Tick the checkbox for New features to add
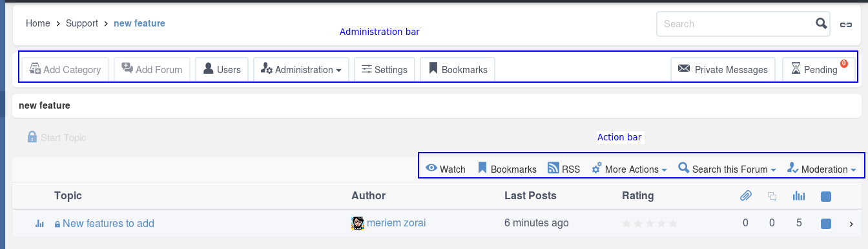868x249 pixels. coord(825,224)
